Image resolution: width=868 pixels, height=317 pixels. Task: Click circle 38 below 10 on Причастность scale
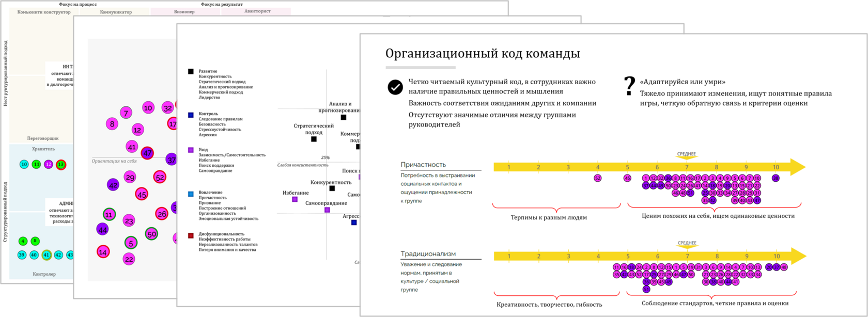pos(776,178)
